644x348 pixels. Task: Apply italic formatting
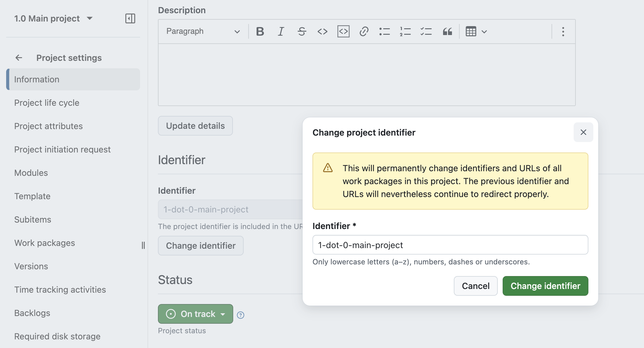281,31
